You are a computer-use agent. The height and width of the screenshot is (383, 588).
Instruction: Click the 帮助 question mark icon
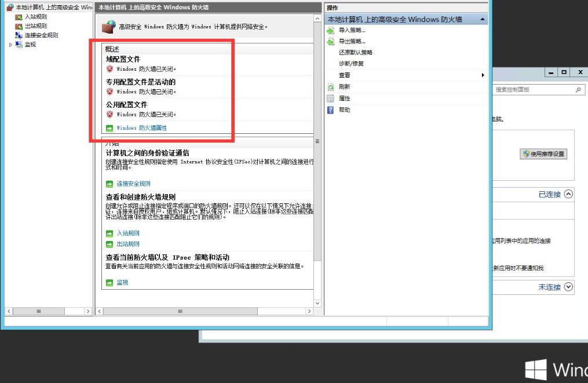pos(331,110)
